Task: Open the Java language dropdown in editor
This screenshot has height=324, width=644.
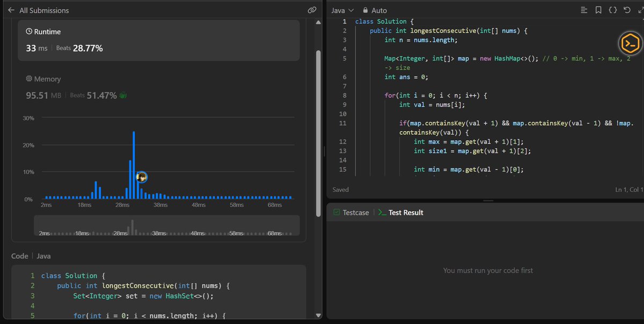Action: tap(342, 10)
